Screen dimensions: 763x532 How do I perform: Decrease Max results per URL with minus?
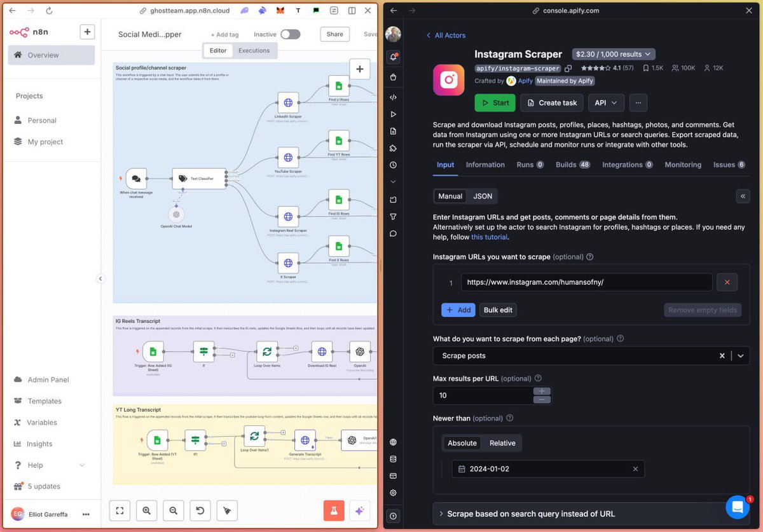pyautogui.click(x=542, y=400)
